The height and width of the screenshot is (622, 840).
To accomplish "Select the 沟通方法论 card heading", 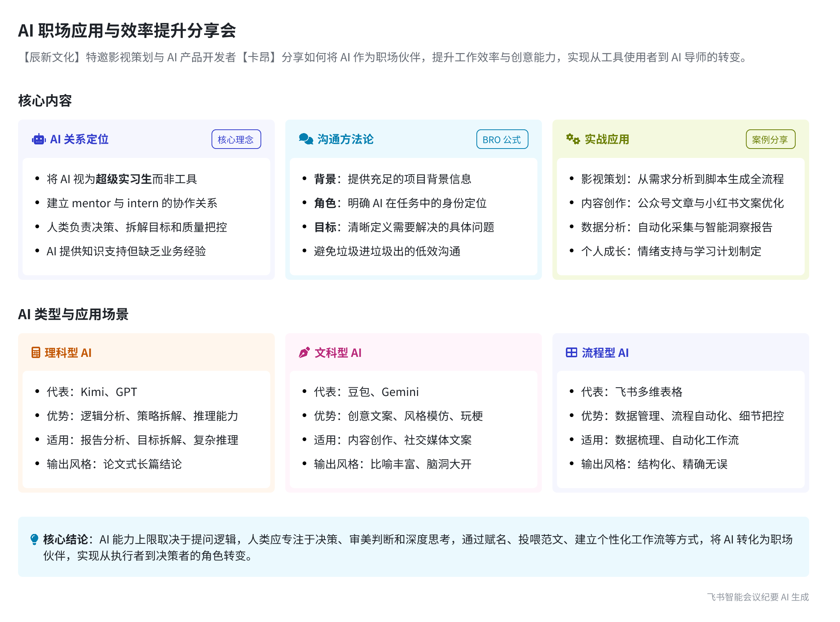I will point(345,139).
